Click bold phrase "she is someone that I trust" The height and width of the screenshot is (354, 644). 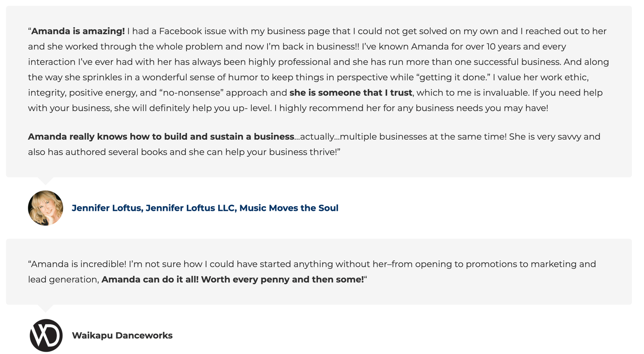click(x=351, y=93)
